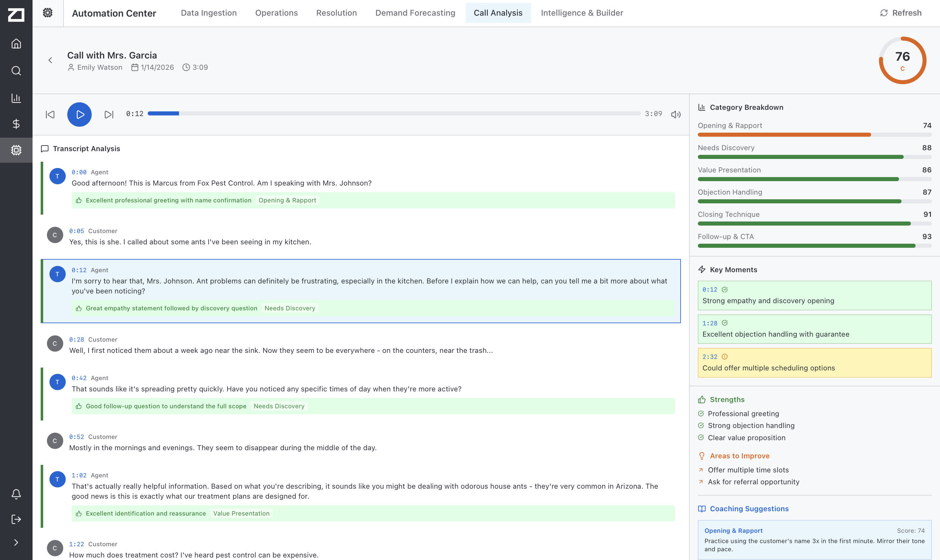Screen dimensions: 940x560
Task: Click the audio progress bar
Action: [x=394, y=114]
